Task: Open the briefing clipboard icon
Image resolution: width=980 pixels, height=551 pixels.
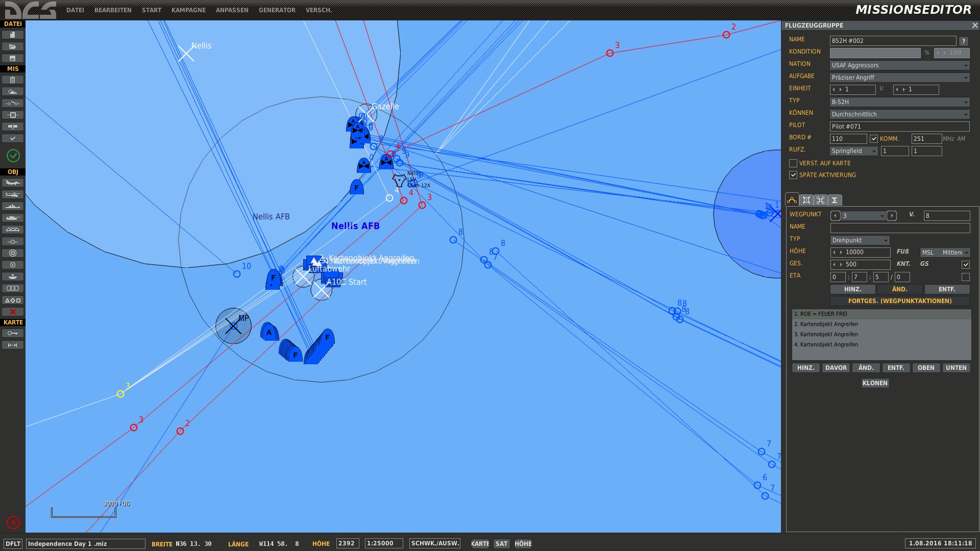Action: coord(13,80)
